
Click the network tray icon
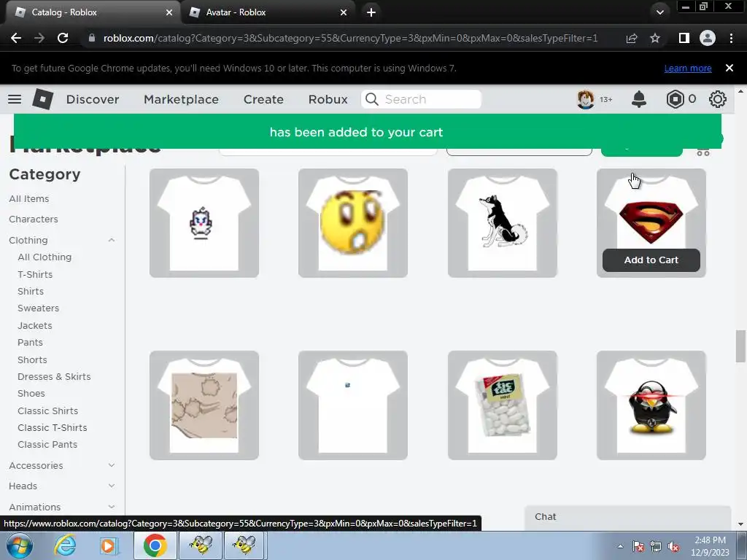[656, 547]
